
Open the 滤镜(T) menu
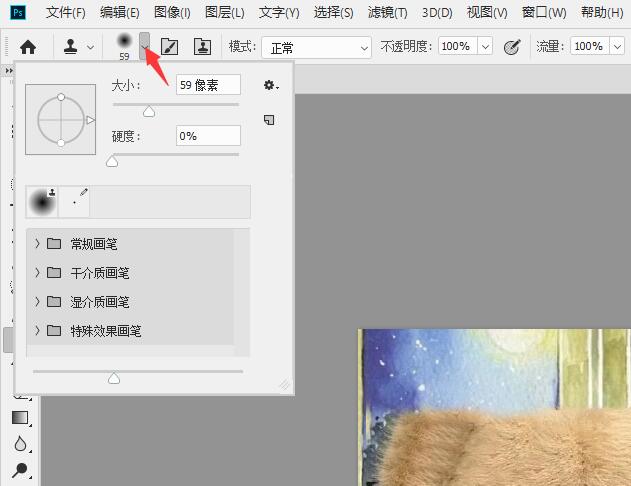tap(388, 13)
